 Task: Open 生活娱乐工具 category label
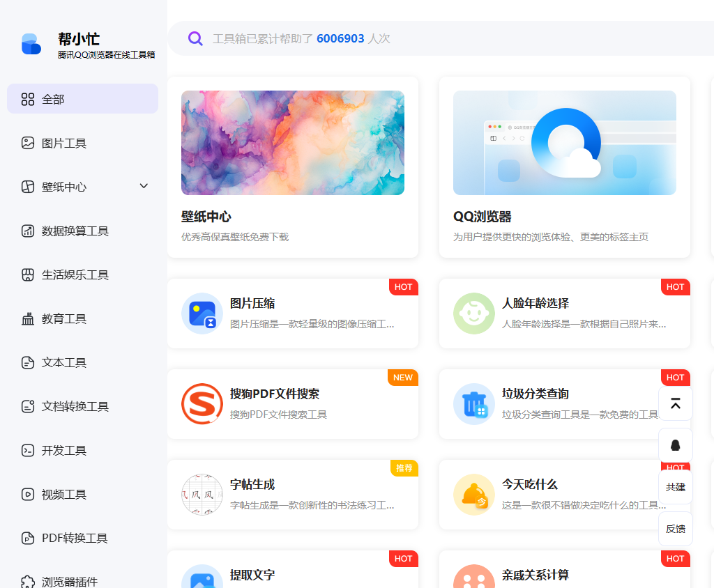(x=75, y=275)
